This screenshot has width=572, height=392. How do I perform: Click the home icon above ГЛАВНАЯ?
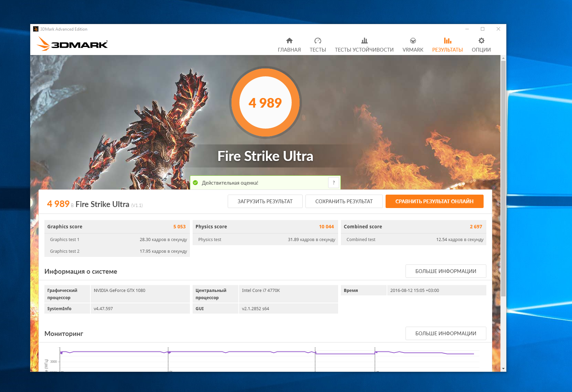(289, 41)
